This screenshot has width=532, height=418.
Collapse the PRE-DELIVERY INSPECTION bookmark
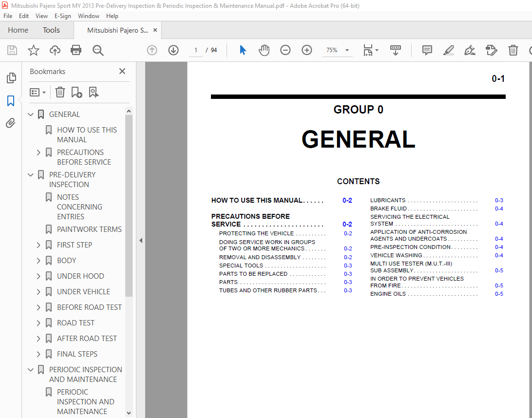click(x=31, y=175)
